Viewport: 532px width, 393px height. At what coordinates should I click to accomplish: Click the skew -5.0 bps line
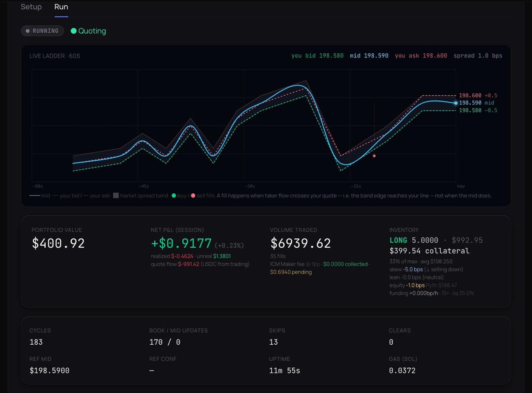click(x=426, y=269)
